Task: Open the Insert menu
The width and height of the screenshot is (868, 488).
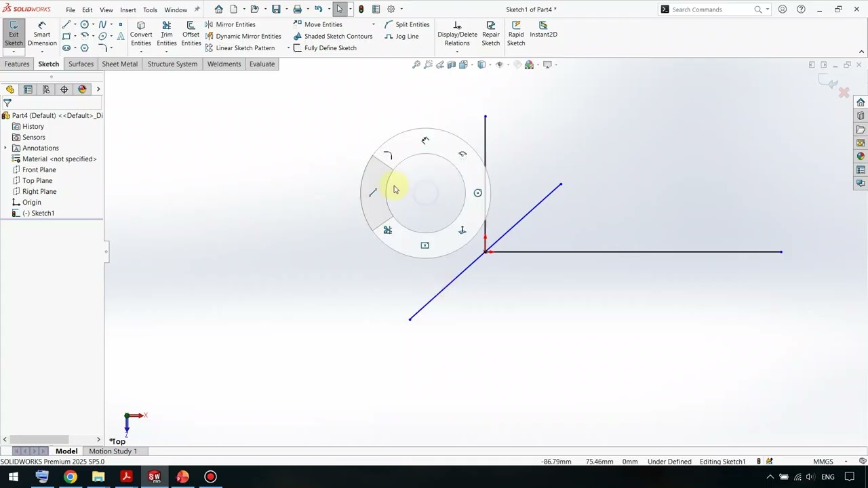Action: 128,10
